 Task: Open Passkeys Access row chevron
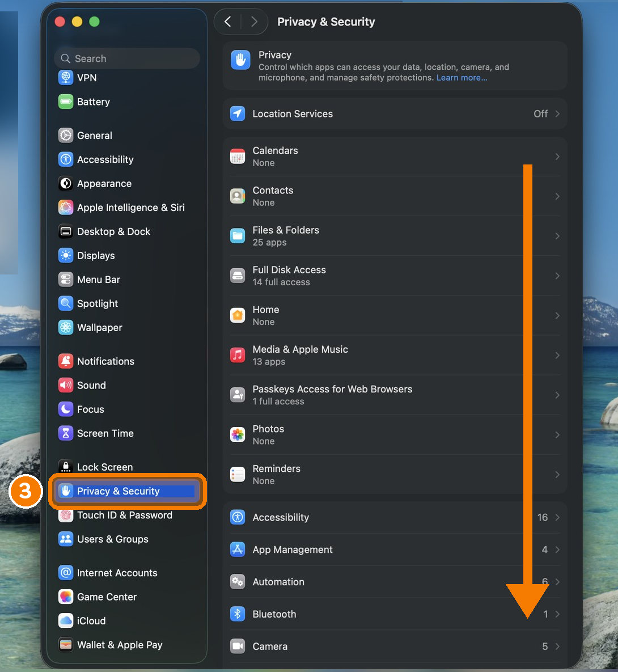(557, 395)
